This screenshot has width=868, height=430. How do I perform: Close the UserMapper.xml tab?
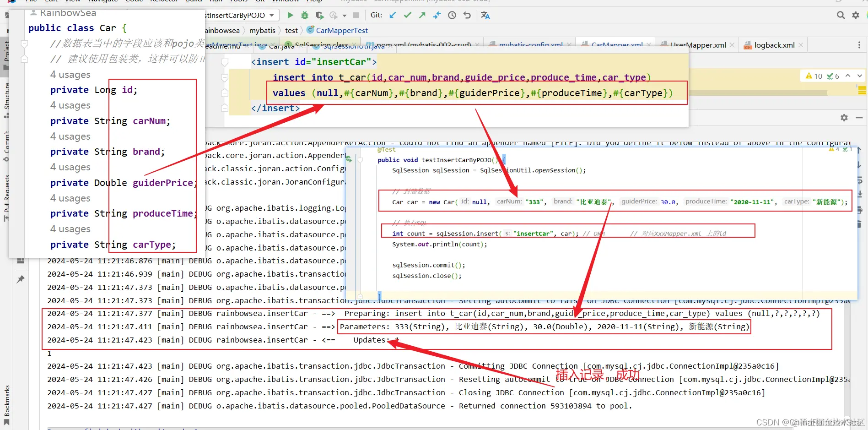coord(732,45)
